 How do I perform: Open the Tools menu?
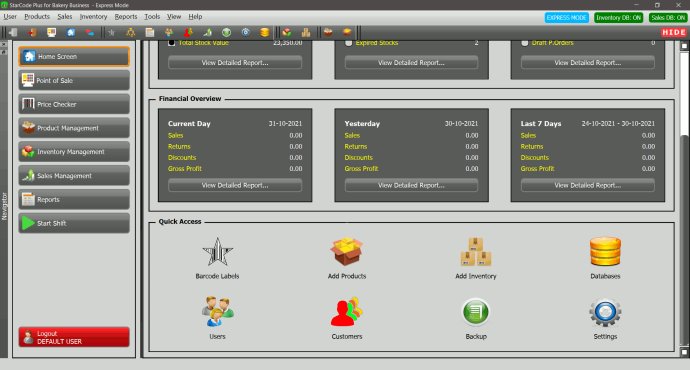(x=152, y=17)
